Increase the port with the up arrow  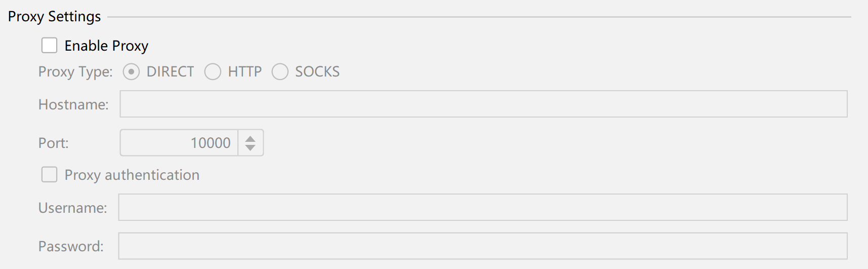pyautogui.click(x=250, y=138)
